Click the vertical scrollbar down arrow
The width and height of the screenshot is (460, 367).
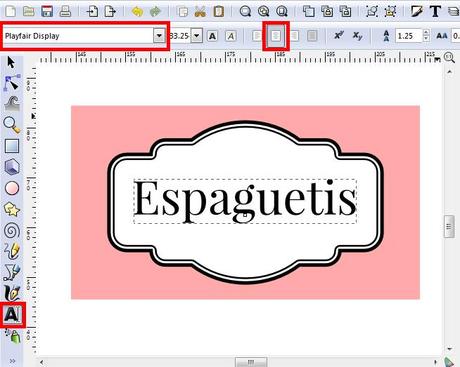point(450,349)
